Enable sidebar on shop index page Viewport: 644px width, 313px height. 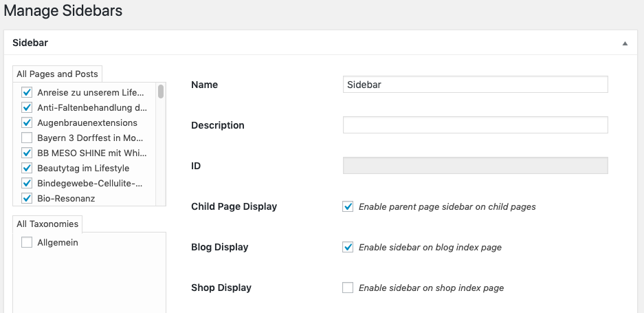[x=348, y=288]
